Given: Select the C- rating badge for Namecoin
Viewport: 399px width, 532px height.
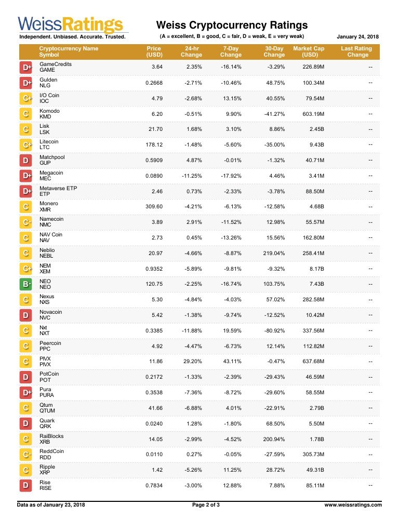Looking at the screenshot, I should tap(26, 222).
